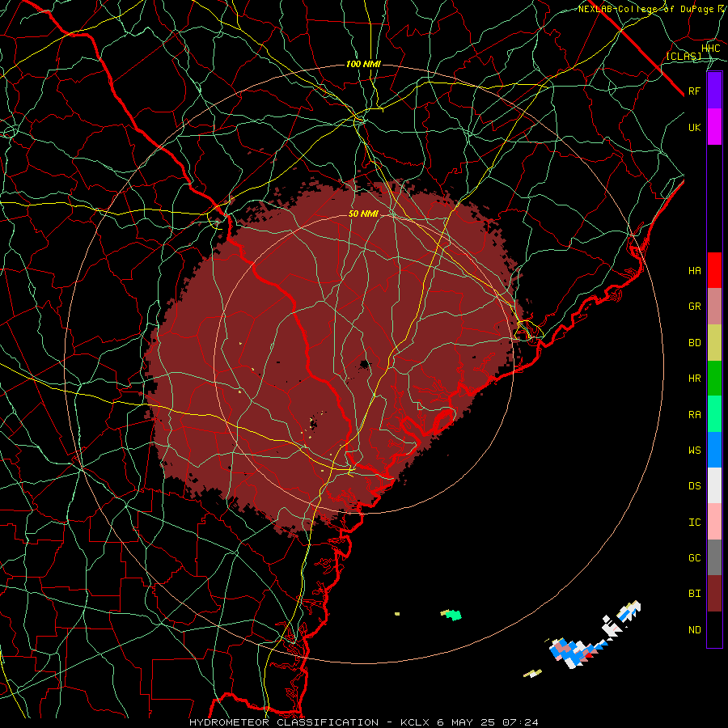Click the "RA" legend label
The image size is (728, 728).
pos(694,415)
